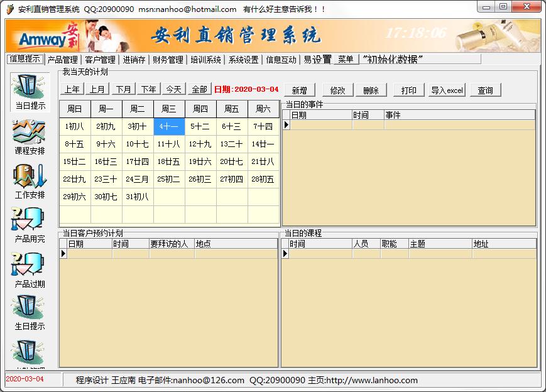Click the 打印 button
546x392 pixels.
click(409, 90)
